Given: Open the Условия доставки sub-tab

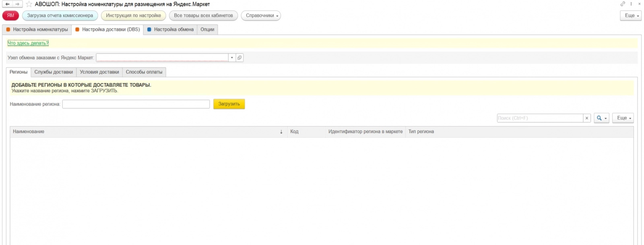Looking at the screenshot, I should pyautogui.click(x=99, y=72).
